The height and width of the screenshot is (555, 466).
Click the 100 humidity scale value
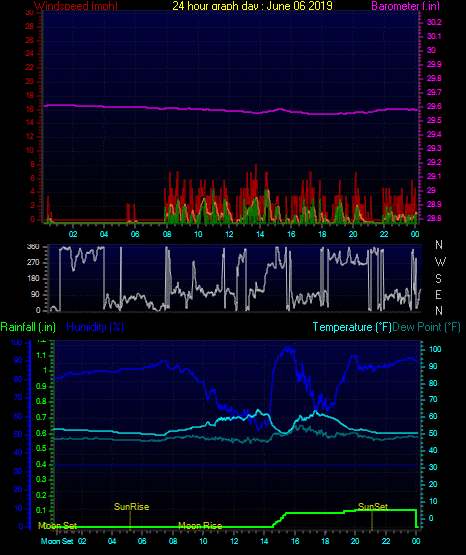click(x=16, y=343)
